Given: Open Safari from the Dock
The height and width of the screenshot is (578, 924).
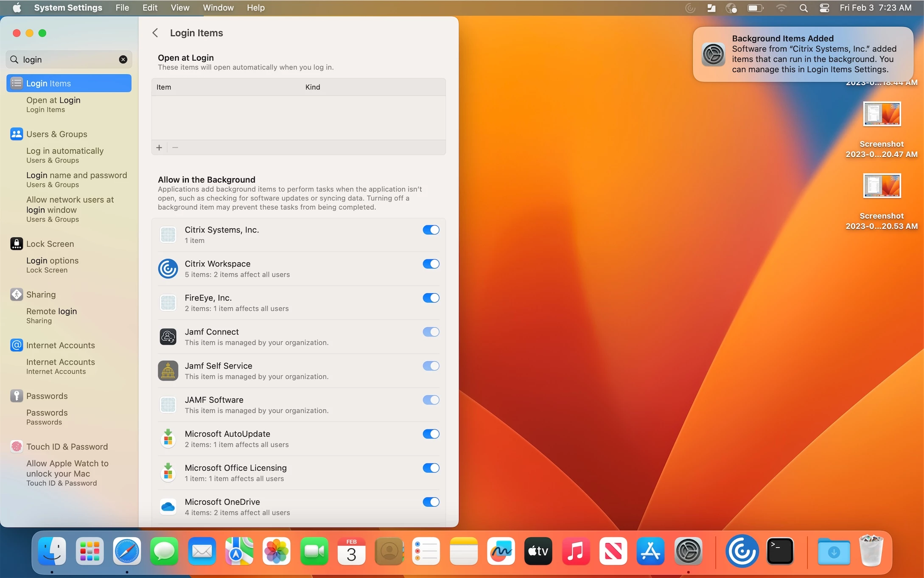Looking at the screenshot, I should (127, 552).
